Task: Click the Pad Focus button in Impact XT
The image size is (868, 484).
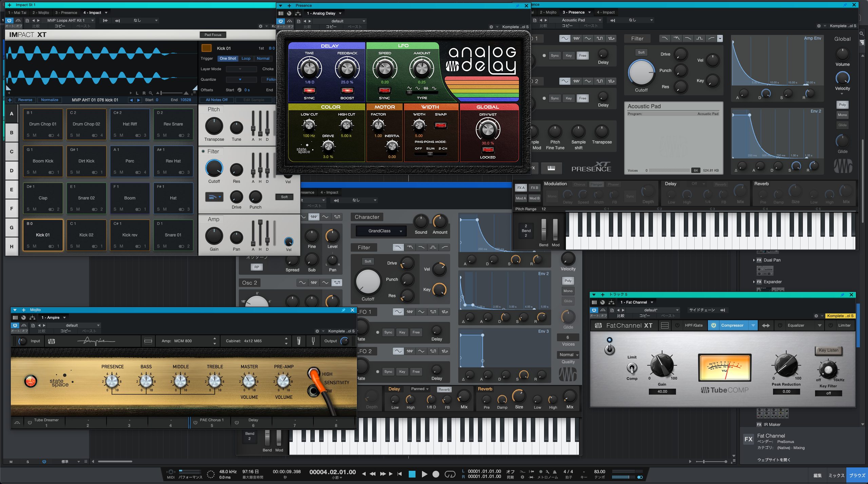Action: [x=213, y=35]
